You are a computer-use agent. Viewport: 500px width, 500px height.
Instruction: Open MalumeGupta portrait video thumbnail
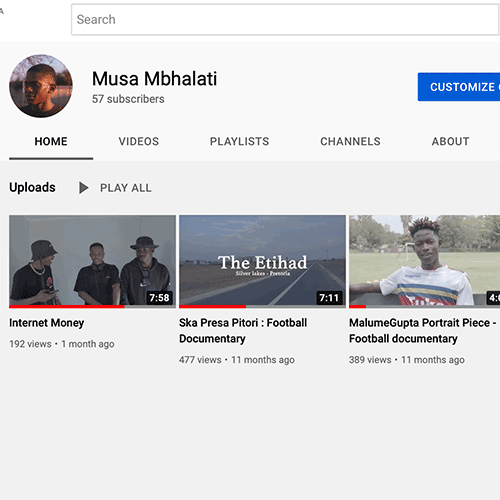424,261
